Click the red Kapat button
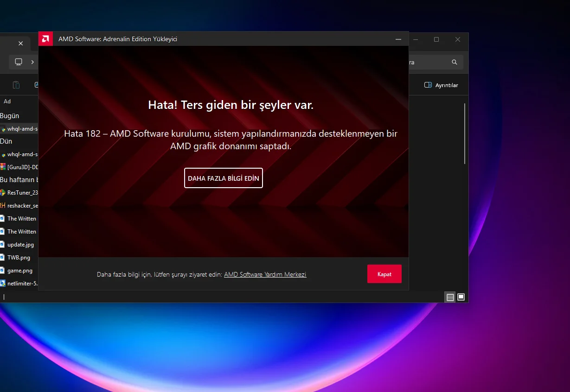 pyautogui.click(x=384, y=274)
